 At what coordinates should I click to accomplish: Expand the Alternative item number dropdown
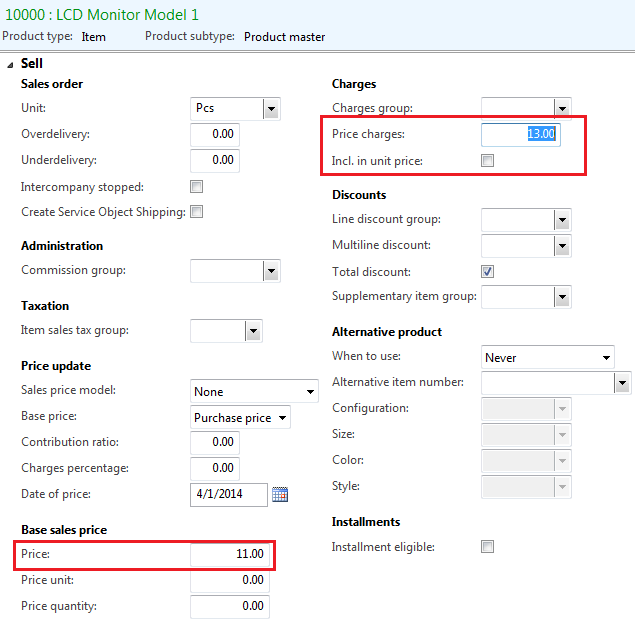623,383
